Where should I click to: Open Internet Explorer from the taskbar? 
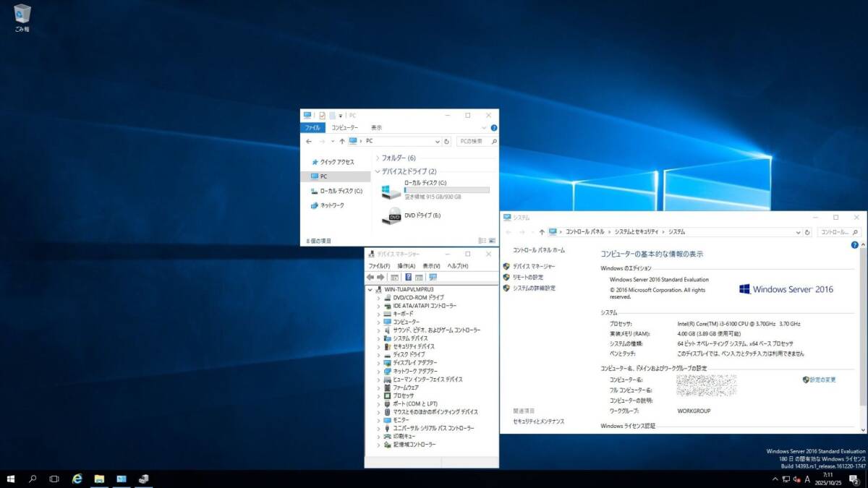point(77,479)
